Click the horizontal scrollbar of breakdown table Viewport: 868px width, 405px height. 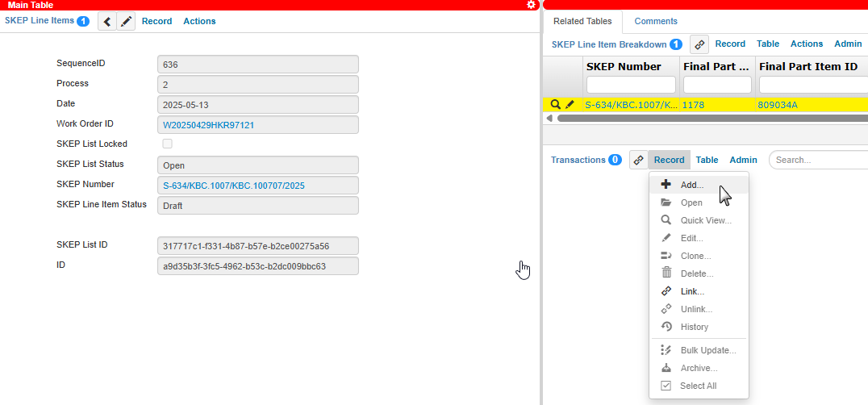(712, 119)
